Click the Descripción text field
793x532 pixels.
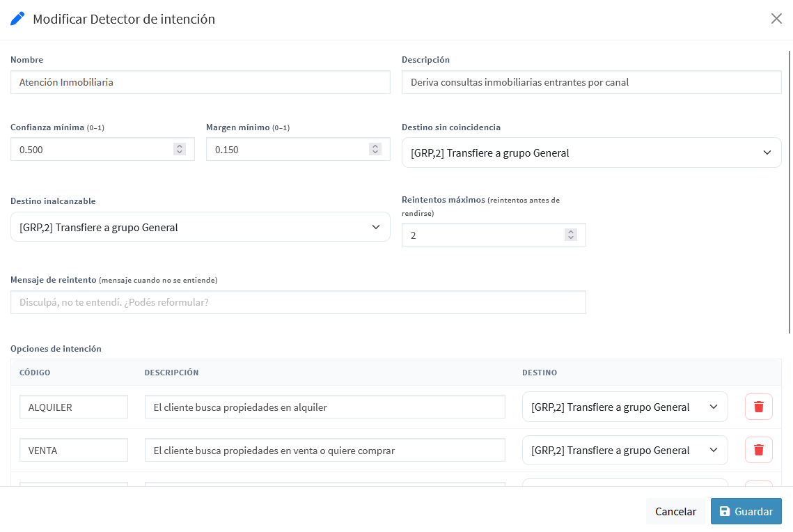pyautogui.click(x=591, y=82)
